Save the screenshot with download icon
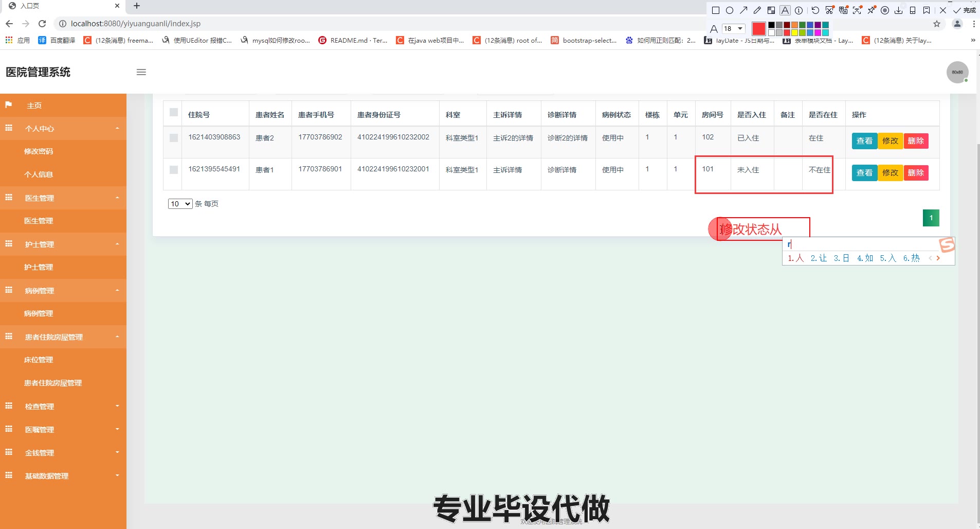 pyautogui.click(x=899, y=10)
